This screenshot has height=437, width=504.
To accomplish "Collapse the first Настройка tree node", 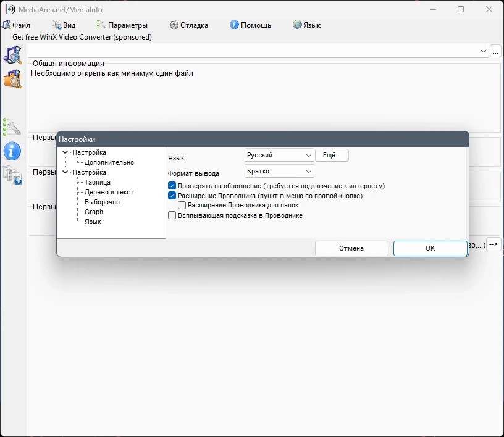I will pos(65,152).
